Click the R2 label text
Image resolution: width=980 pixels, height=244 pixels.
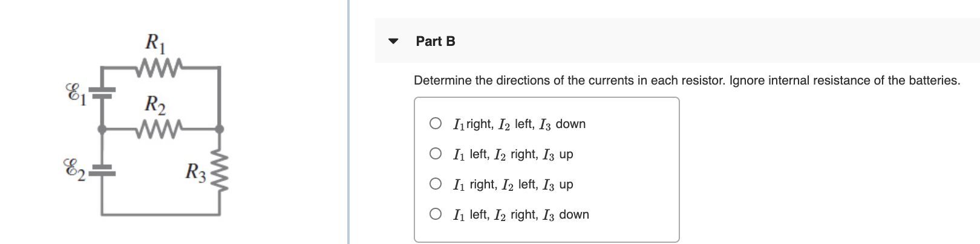pos(156,105)
